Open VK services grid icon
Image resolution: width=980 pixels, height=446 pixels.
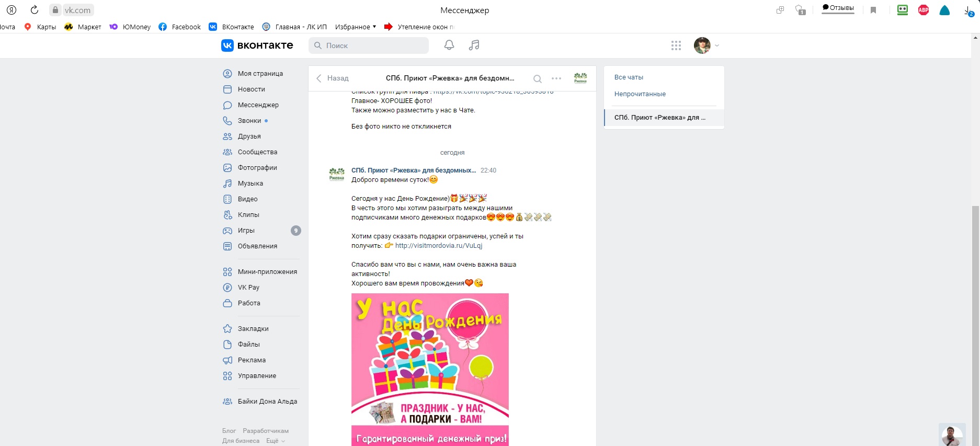coord(676,45)
